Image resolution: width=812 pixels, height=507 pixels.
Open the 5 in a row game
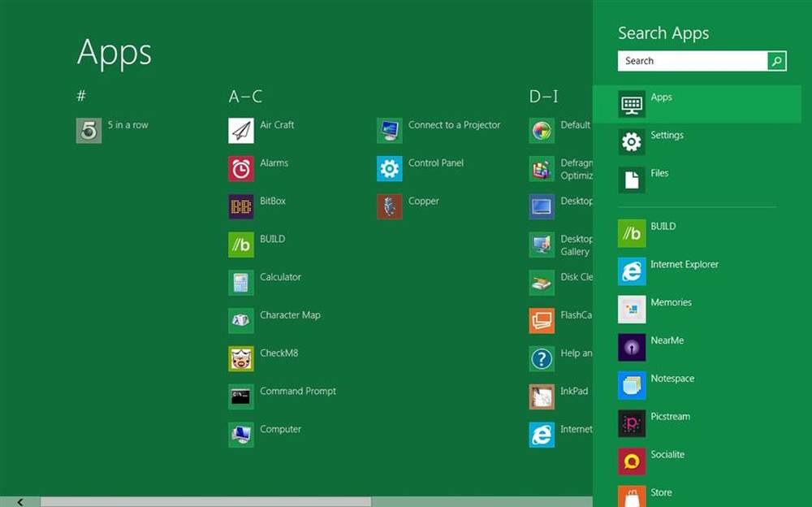[x=89, y=131]
